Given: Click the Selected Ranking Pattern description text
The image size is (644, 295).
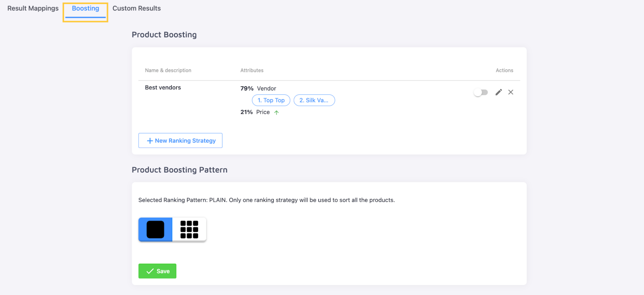Looking at the screenshot, I should point(266,200).
